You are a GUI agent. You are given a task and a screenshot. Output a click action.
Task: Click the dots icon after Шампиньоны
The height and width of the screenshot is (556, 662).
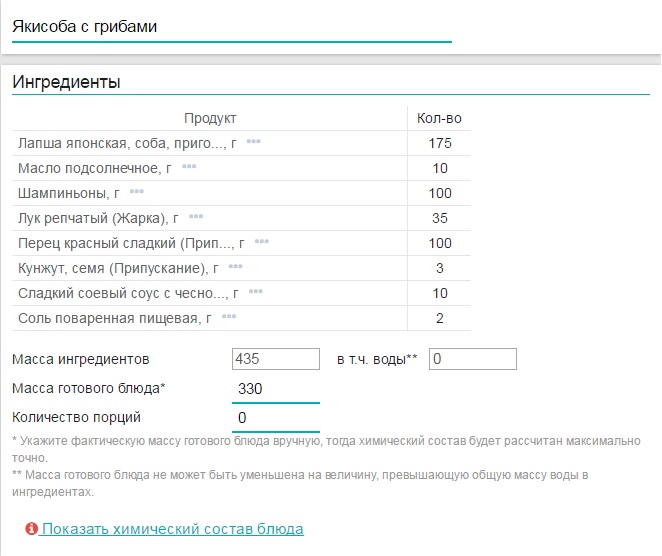(x=137, y=192)
